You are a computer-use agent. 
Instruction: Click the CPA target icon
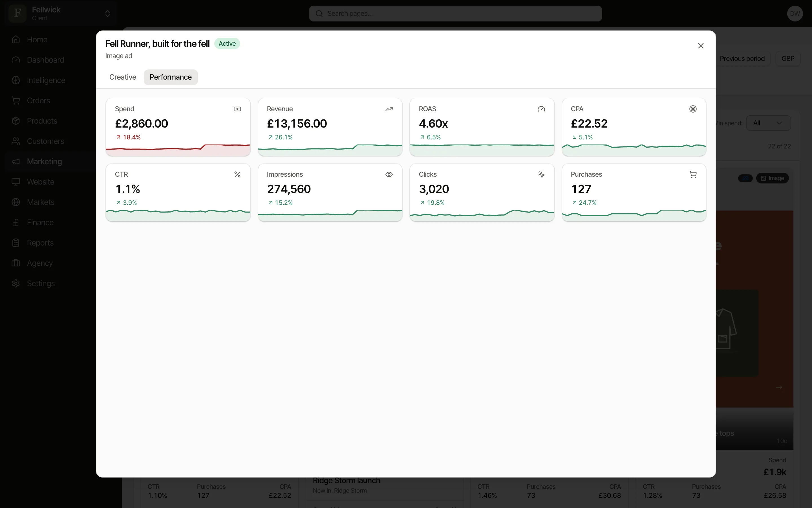(693, 109)
